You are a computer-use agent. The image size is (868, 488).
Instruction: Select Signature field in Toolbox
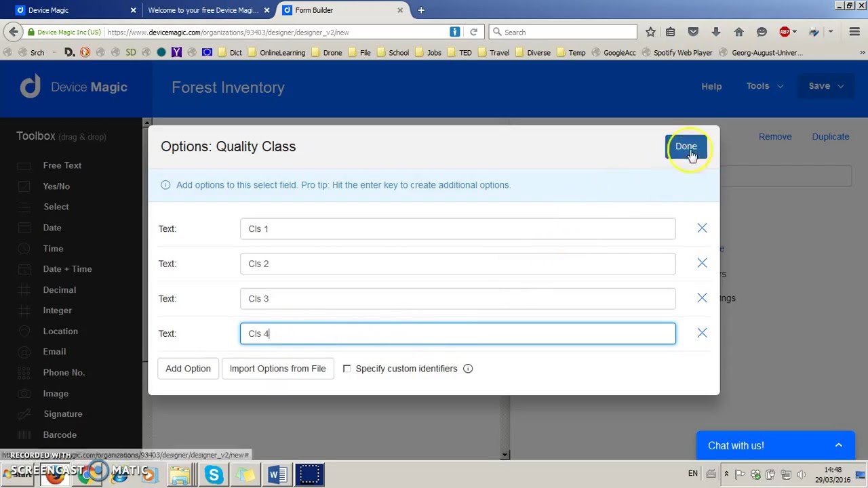coord(62,414)
